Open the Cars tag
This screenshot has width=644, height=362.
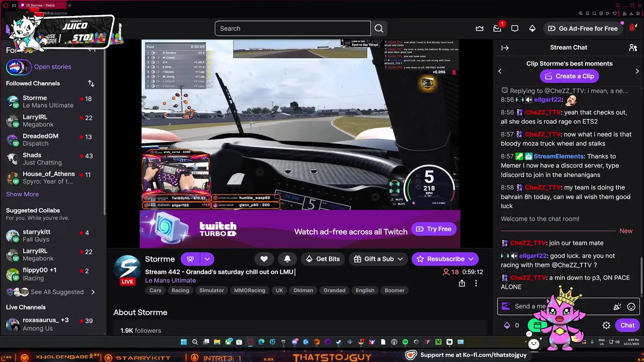click(x=155, y=291)
